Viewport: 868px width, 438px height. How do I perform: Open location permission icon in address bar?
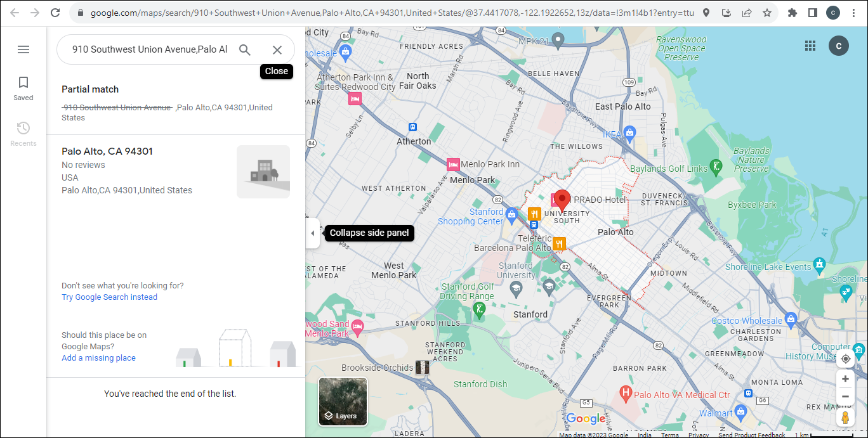point(707,13)
